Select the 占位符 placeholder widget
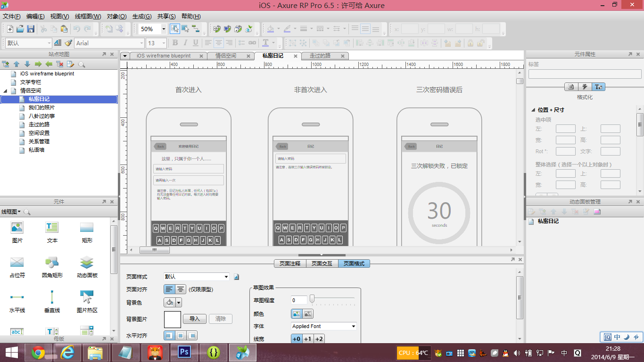The height and width of the screenshot is (362, 644). coord(17,267)
